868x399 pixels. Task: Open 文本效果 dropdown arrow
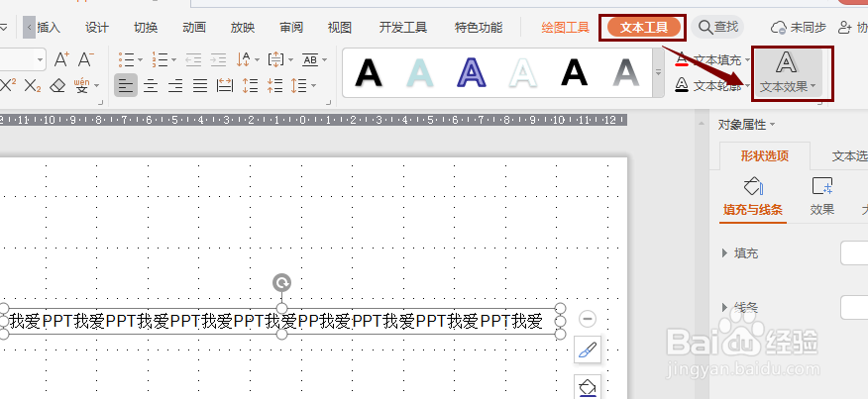click(x=813, y=86)
